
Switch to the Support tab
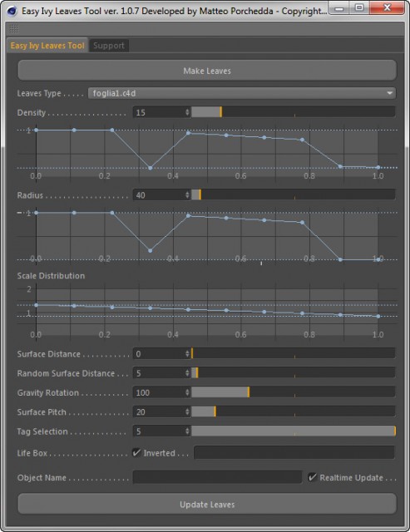tap(109, 46)
